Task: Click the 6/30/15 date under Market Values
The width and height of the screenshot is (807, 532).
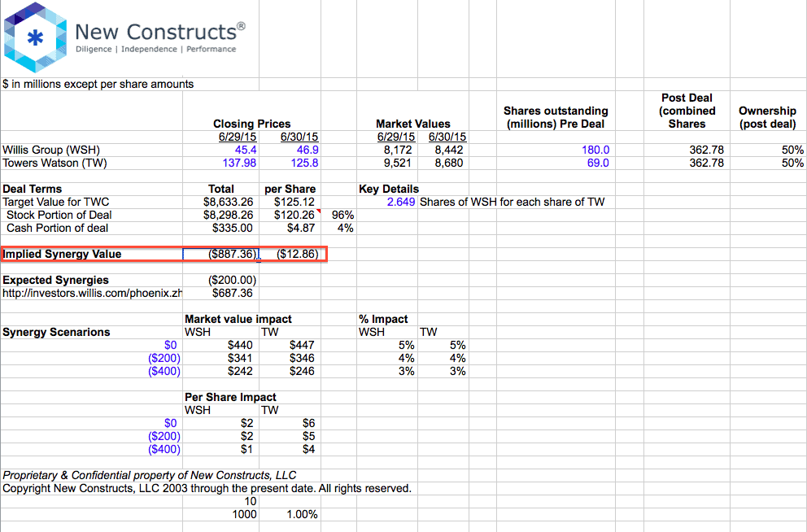Action: pyautogui.click(x=447, y=137)
